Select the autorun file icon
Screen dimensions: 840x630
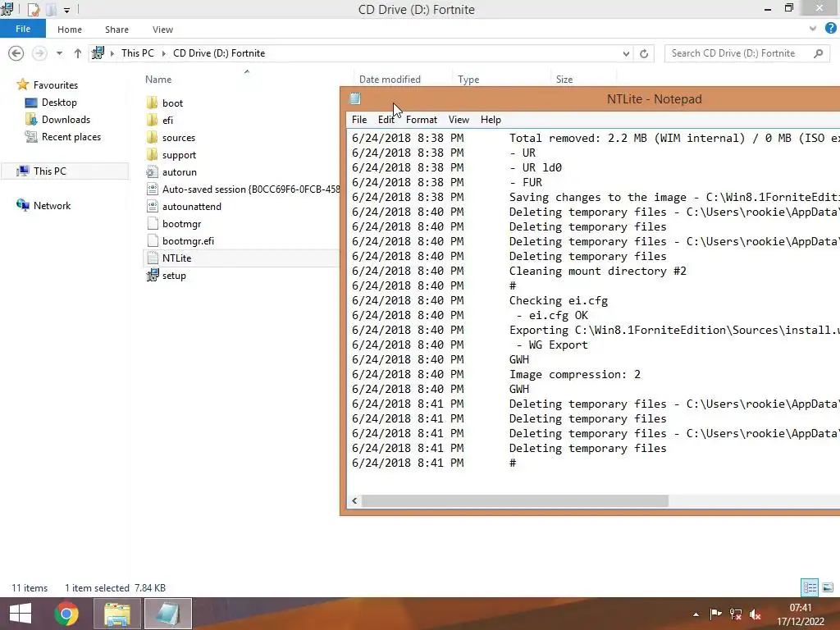coord(152,172)
